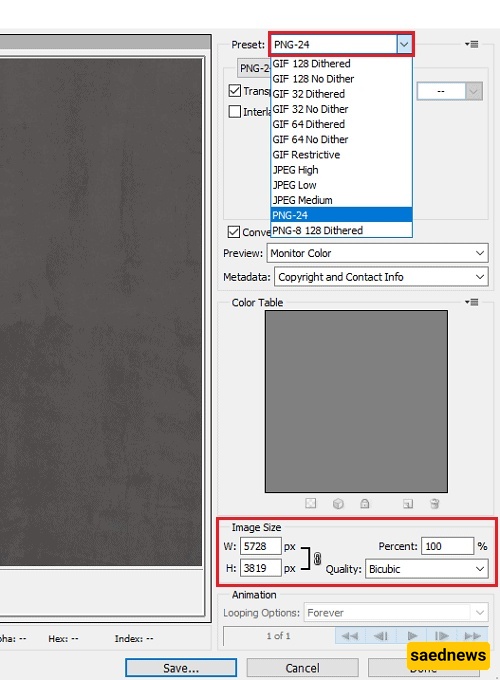The width and height of the screenshot is (500, 680).
Task: Uncheck the Convert to sRGB checkbox
Action: (234, 232)
